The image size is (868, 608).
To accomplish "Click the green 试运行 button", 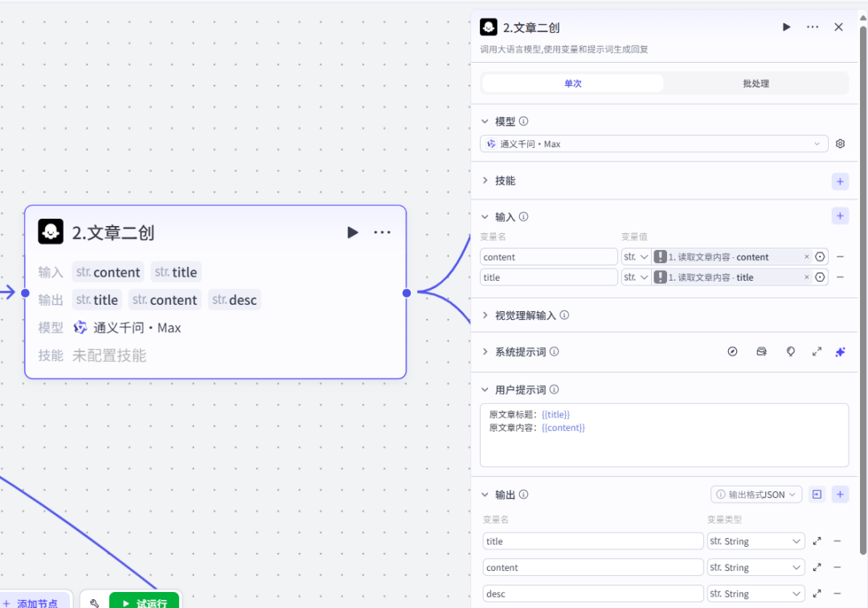I will (x=145, y=602).
